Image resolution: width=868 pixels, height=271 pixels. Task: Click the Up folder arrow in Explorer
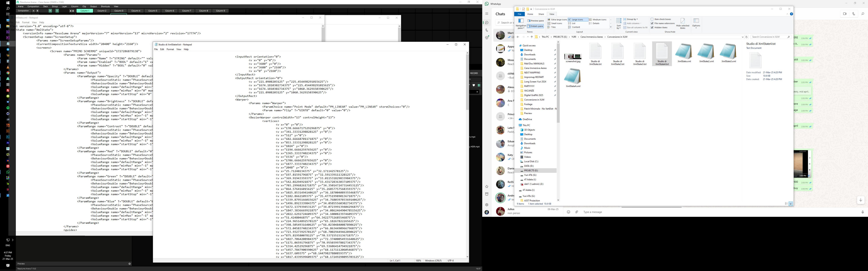coord(532,37)
